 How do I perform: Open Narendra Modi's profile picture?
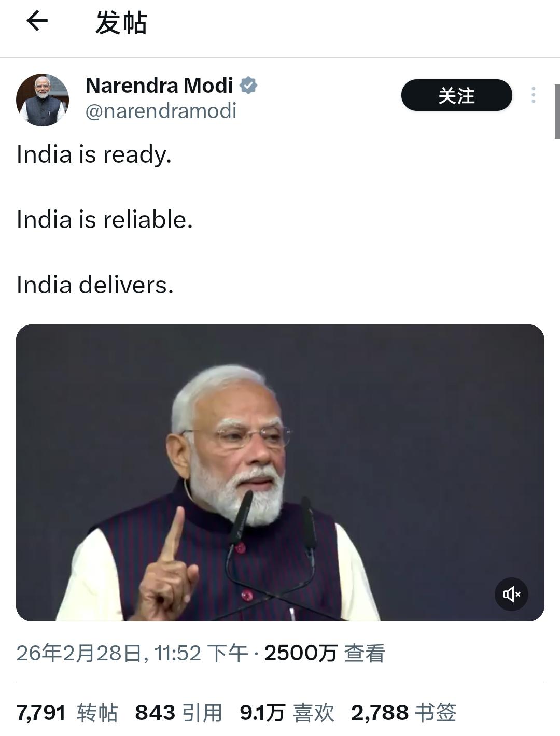[43, 100]
